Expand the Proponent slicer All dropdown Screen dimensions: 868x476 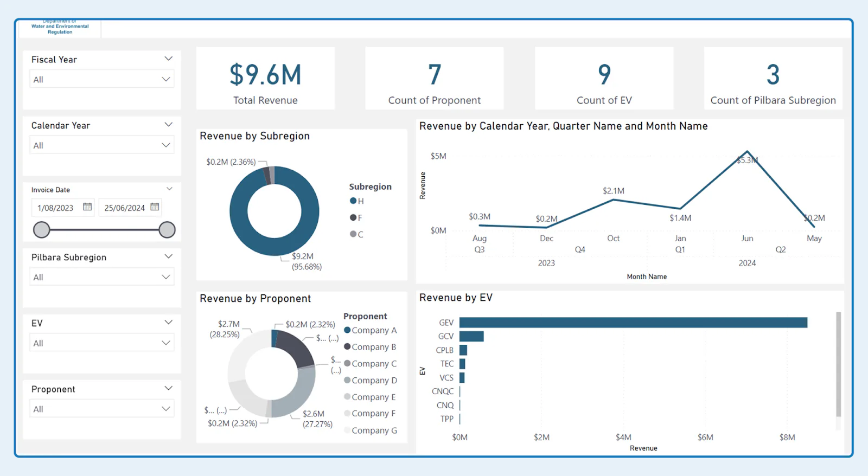[102, 409]
